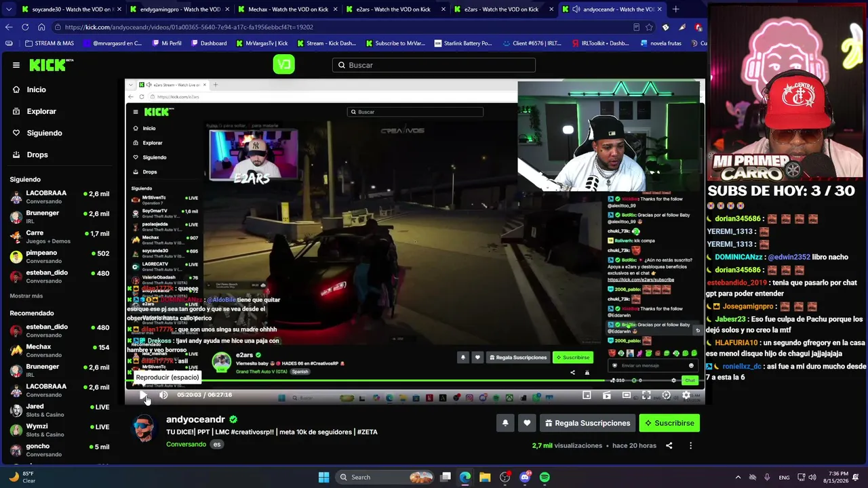Share the video using the share icon
Viewport: 868px width, 488px height.
[669, 445]
